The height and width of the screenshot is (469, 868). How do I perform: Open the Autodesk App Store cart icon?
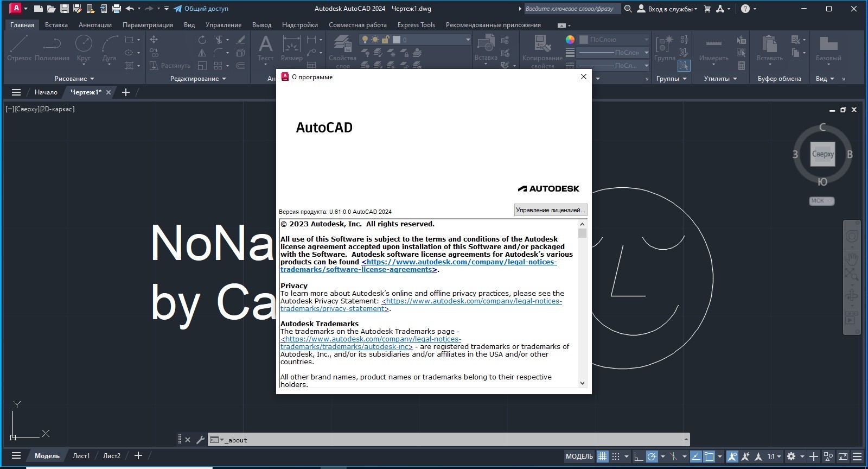[707, 9]
